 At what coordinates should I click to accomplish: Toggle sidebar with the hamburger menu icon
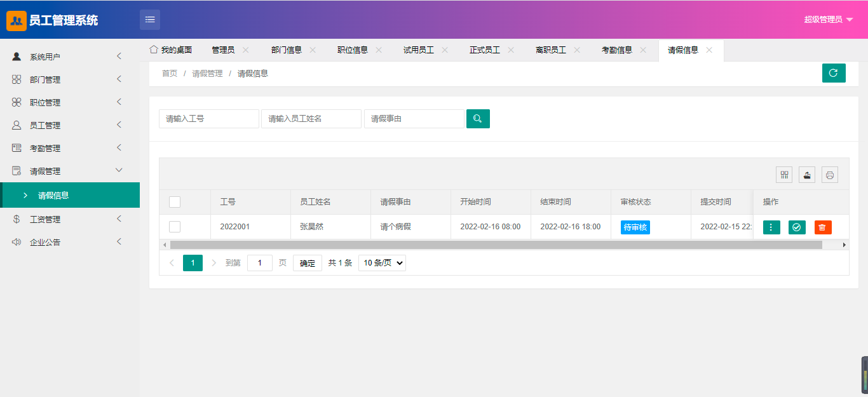150,20
